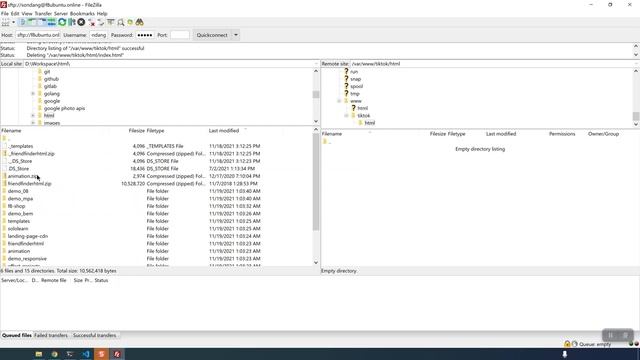This screenshot has height=360, width=640.
Task: Focus the Port field
Action: (180, 35)
